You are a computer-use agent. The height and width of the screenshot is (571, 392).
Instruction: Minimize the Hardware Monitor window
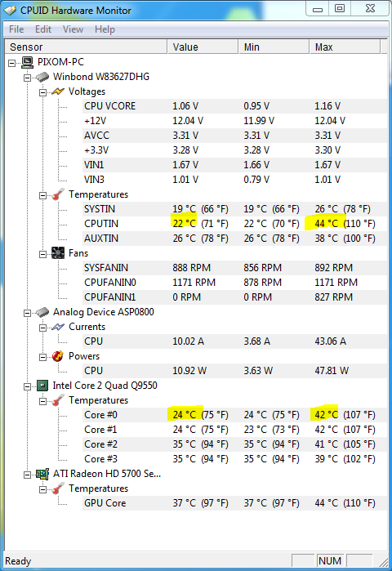pos(318,8)
